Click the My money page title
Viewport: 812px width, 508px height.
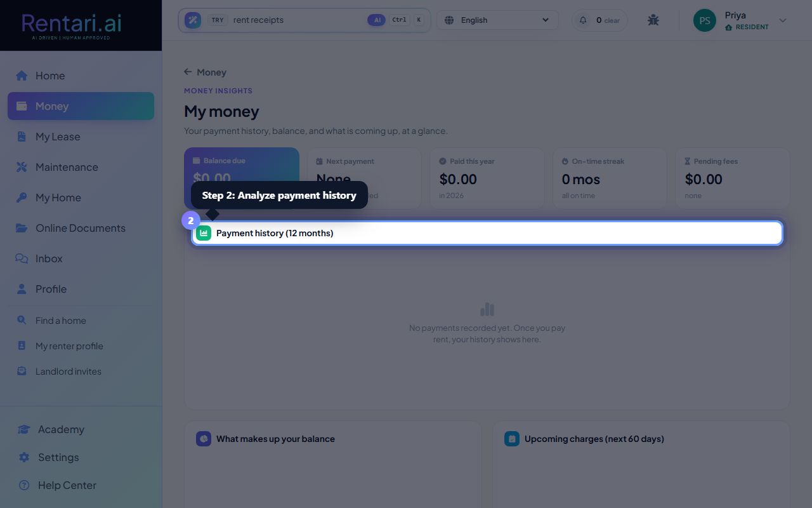tap(221, 111)
